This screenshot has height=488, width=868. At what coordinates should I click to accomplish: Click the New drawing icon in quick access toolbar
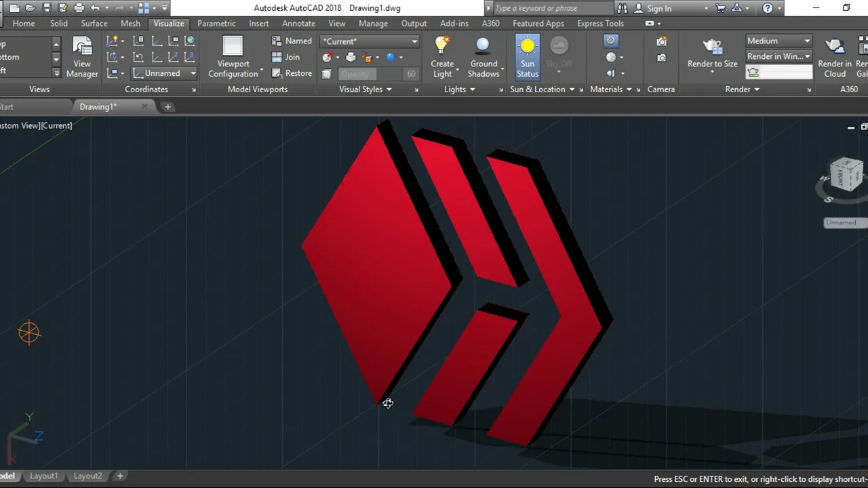(x=14, y=8)
